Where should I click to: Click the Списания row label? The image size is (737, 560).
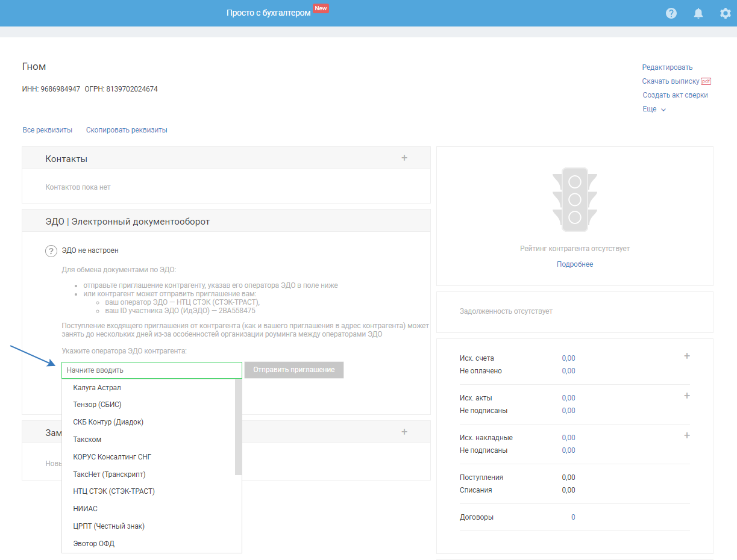[476, 490]
